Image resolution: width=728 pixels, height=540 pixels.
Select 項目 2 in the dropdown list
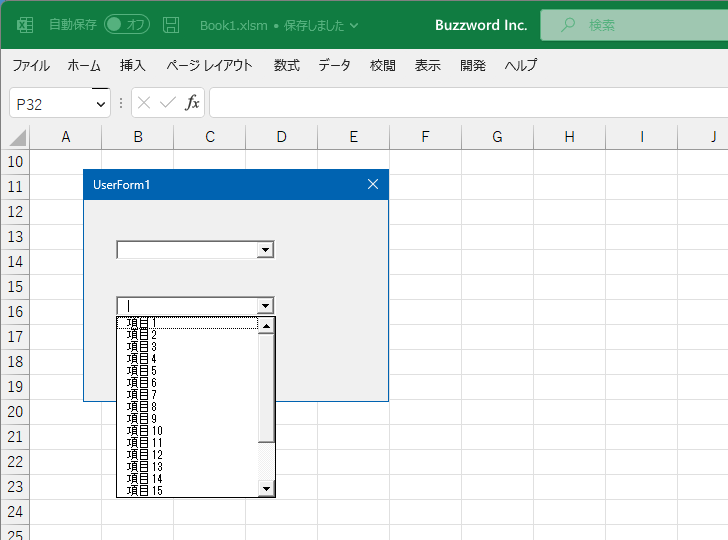tap(188, 335)
